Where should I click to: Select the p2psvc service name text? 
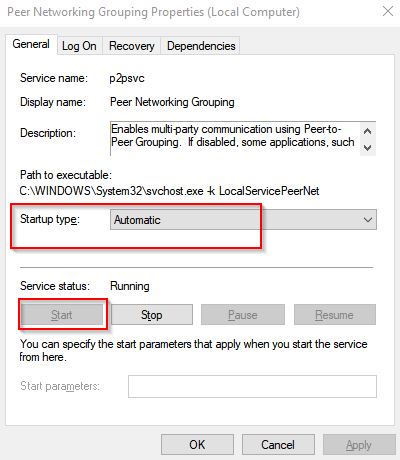click(127, 78)
